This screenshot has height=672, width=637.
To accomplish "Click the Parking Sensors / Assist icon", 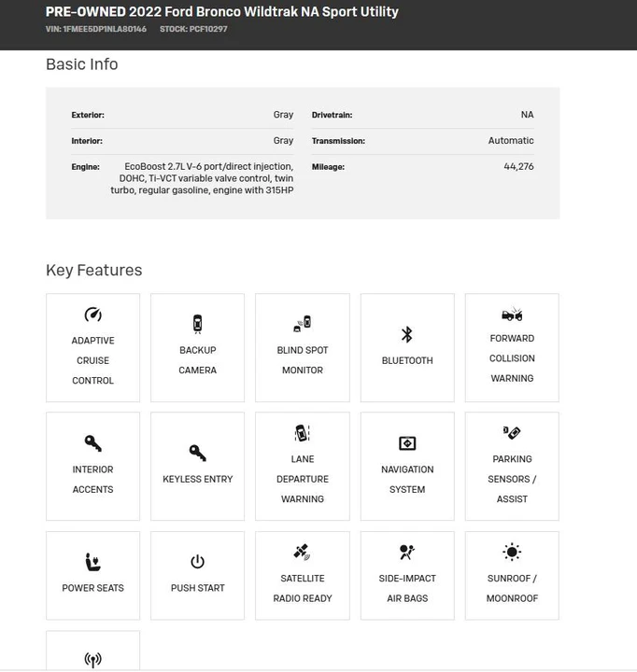I will pyautogui.click(x=512, y=432).
